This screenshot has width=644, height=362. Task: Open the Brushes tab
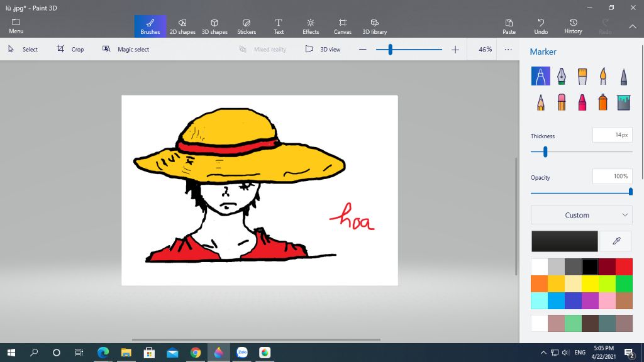click(150, 26)
